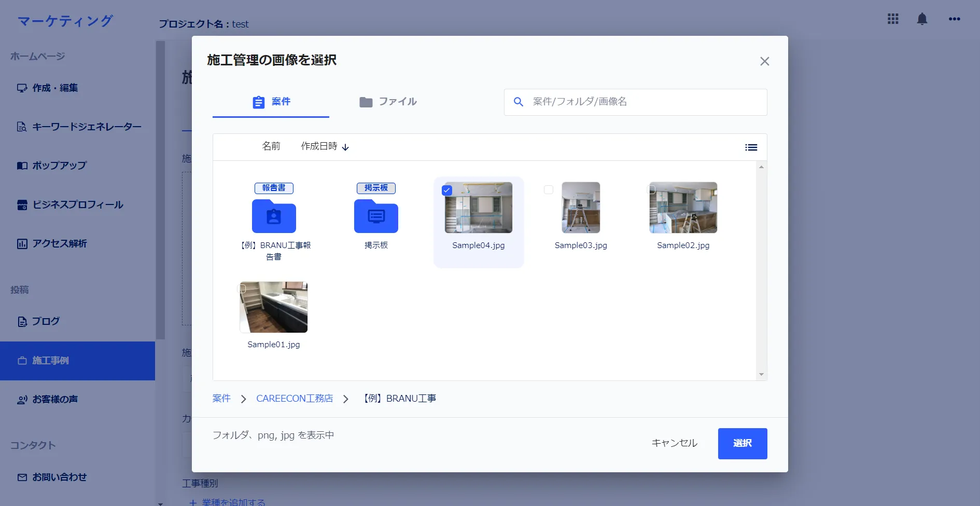The width and height of the screenshot is (980, 506).
Task: Select the Sample01.jpg thumbnail
Action: click(274, 307)
